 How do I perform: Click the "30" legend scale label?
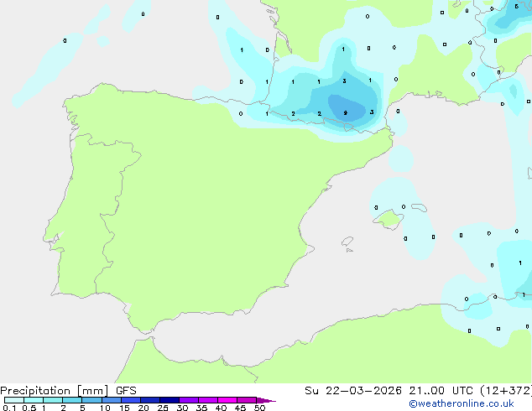[x=182, y=408]
